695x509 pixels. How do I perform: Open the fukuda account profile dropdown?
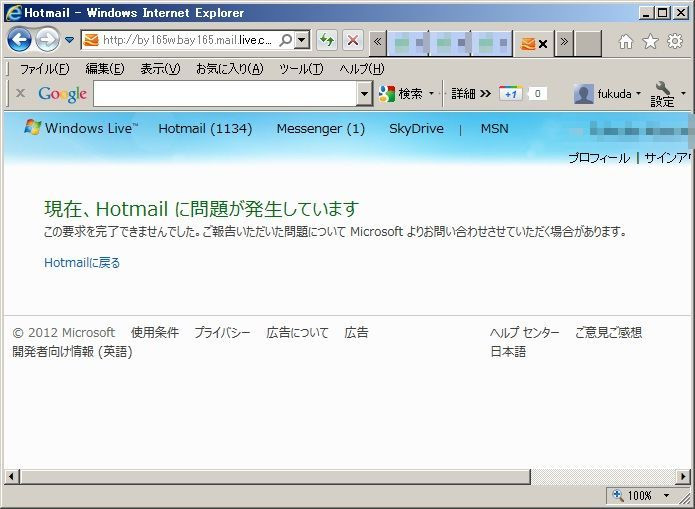click(x=607, y=94)
